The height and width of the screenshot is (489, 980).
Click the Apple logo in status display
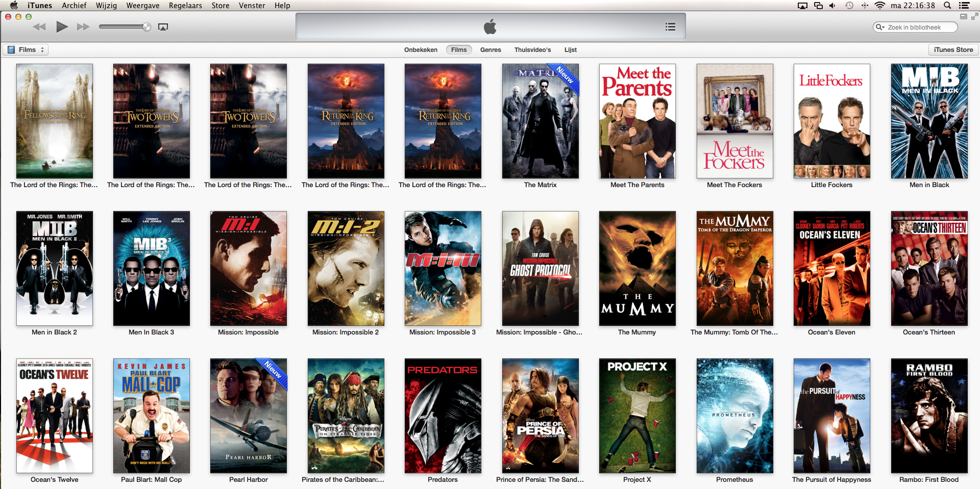pos(490,27)
